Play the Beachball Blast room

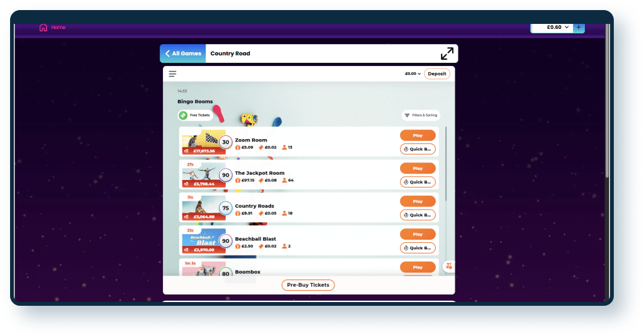point(418,234)
